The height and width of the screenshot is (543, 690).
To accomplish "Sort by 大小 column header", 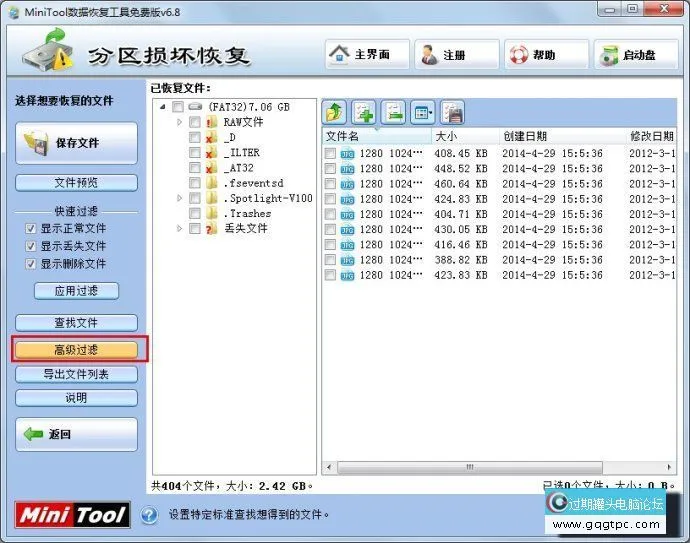I will point(465,136).
